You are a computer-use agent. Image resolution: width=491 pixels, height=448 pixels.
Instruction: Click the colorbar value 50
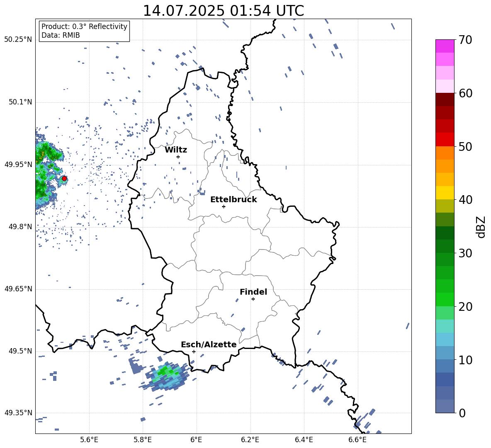(465, 147)
